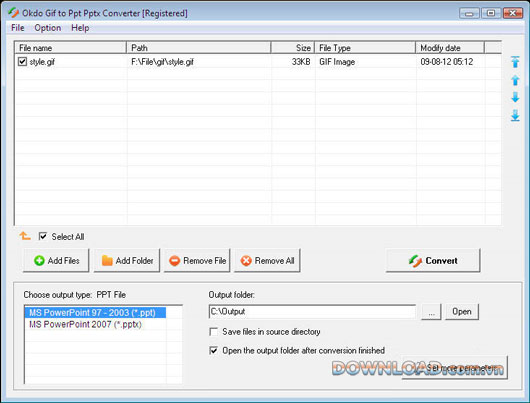Click the Okdo application icon in title bar

tap(14, 13)
